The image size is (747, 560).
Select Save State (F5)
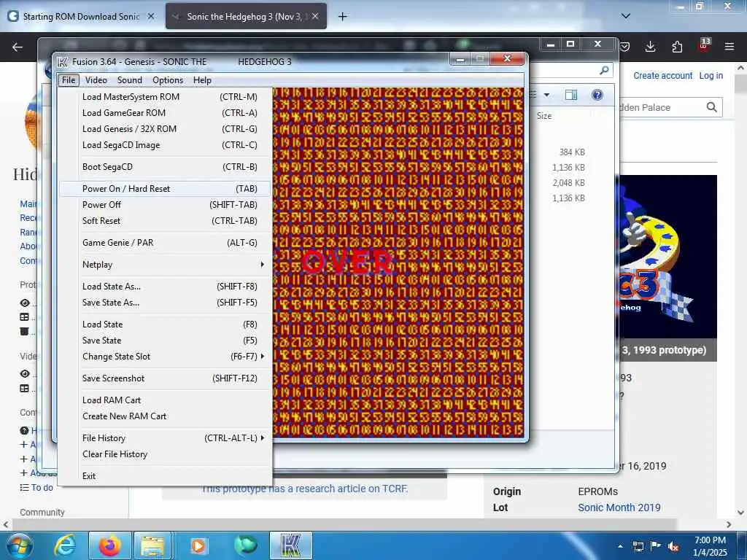coord(165,341)
